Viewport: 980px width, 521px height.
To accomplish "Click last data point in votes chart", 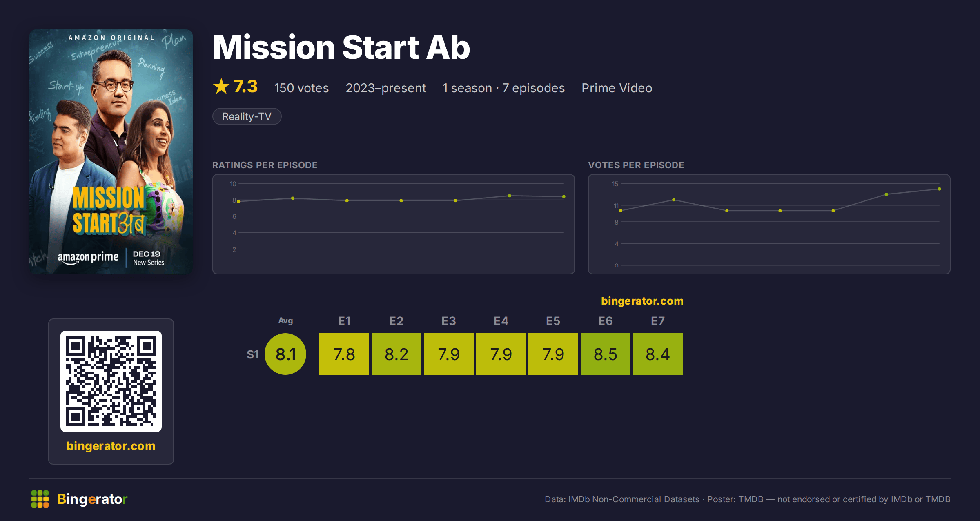I will (x=940, y=189).
